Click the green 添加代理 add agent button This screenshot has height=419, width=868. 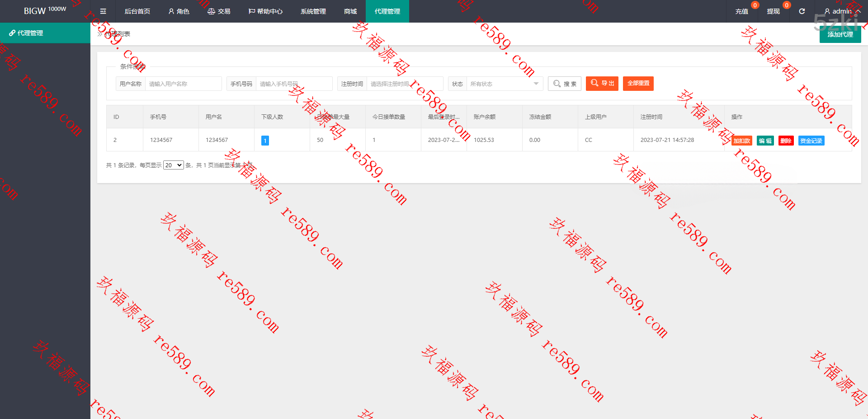pos(840,34)
